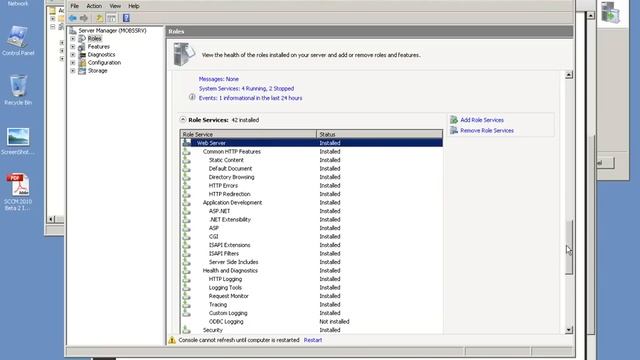
Task: Open the Action menu
Action: (94, 6)
